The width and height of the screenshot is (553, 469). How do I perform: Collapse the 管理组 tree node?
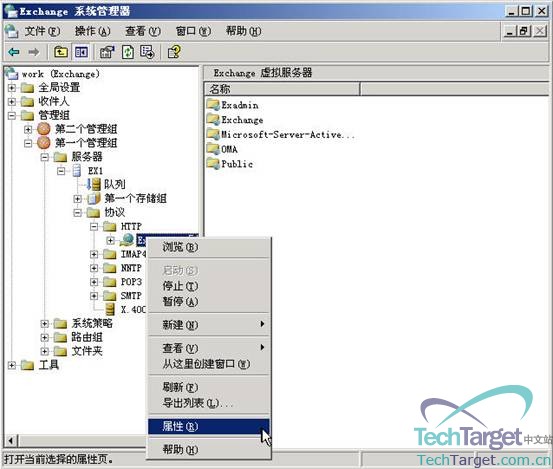click(x=12, y=115)
